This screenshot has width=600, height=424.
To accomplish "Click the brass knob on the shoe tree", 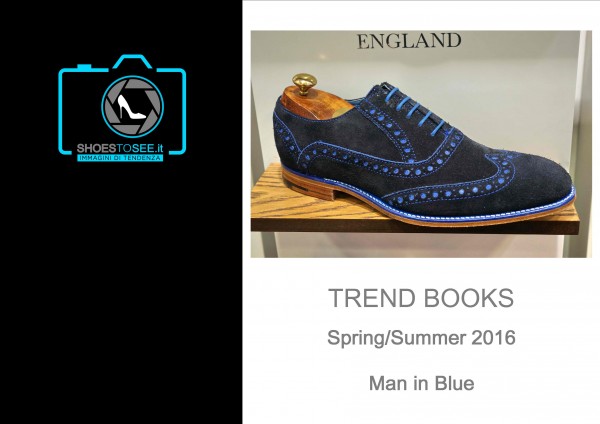I will click(305, 83).
